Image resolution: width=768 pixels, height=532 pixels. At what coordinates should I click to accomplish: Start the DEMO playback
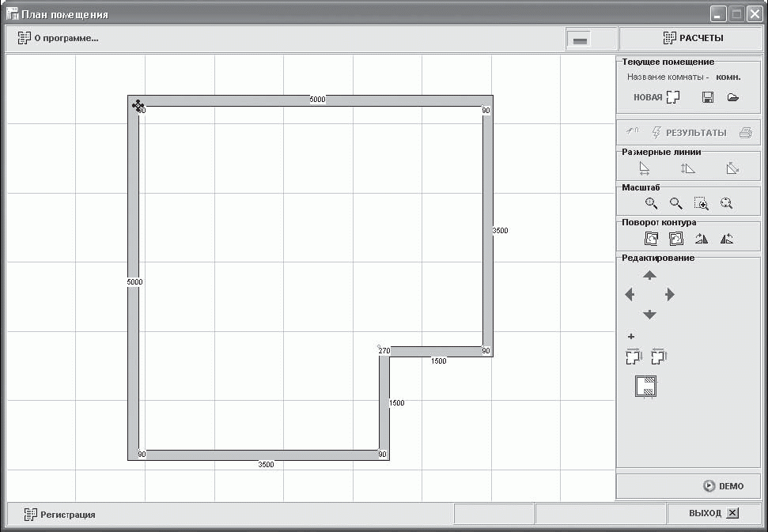tap(724, 486)
